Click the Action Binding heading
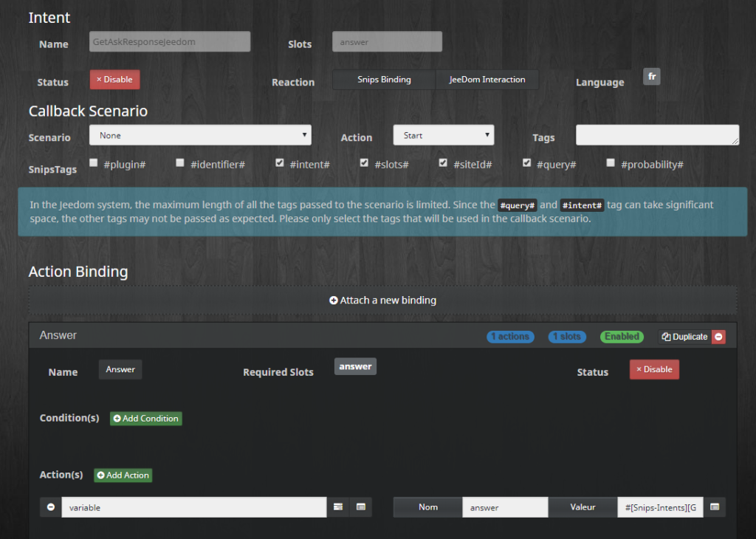This screenshot has width=756, height=539. click(x=78, y=272)
